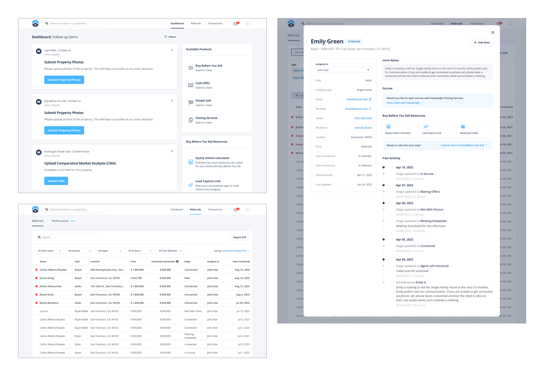Click the Add Note button
The height and width of the screenshot is (392, 544).
point(481,43)
